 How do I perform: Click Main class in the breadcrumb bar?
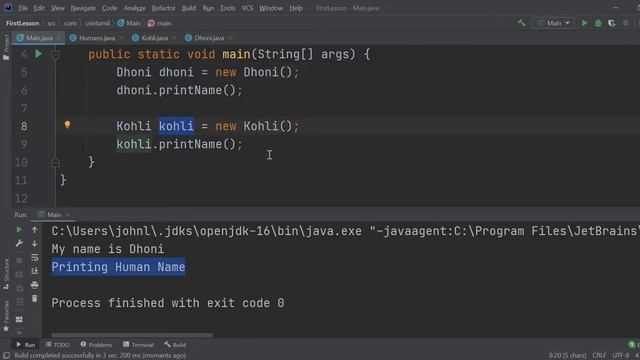(x=129, y=23)
